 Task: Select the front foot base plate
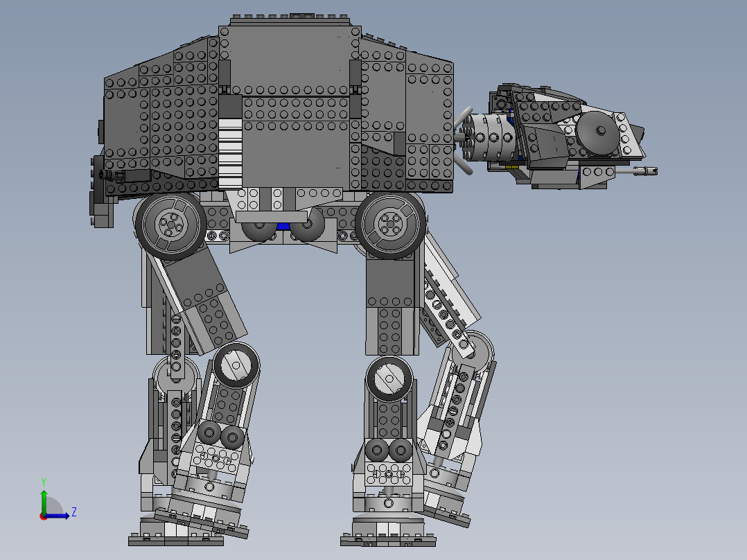click(x=388, y=541)
